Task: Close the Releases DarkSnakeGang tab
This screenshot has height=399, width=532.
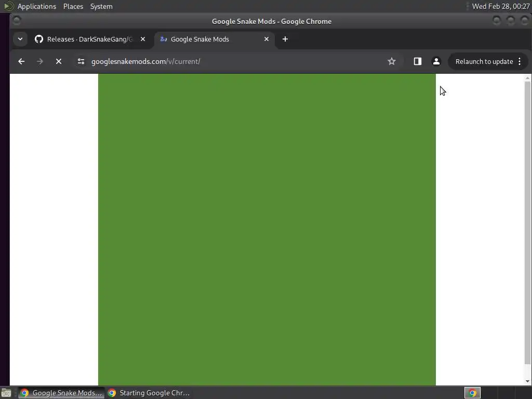Action: tap(143, 39)
